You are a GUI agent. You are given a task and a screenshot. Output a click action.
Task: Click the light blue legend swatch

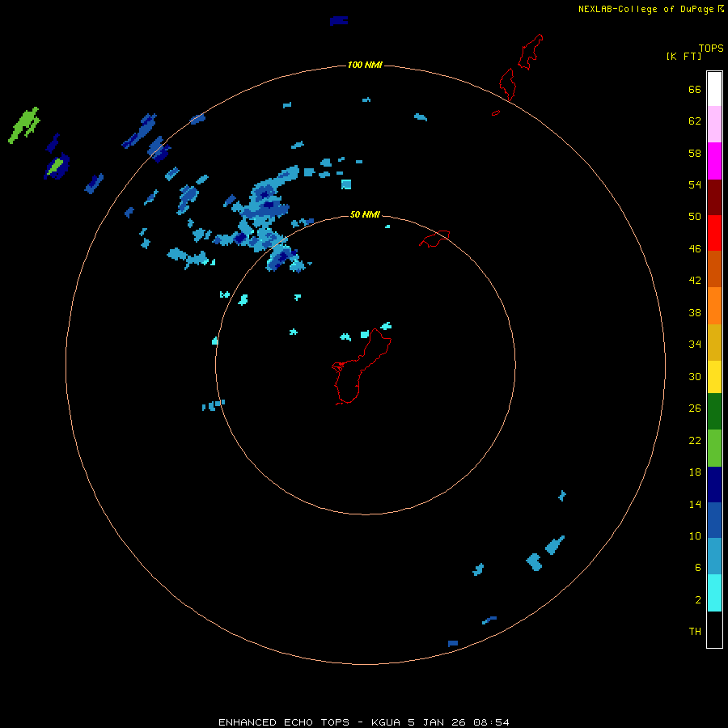click(x=714, y=557)
